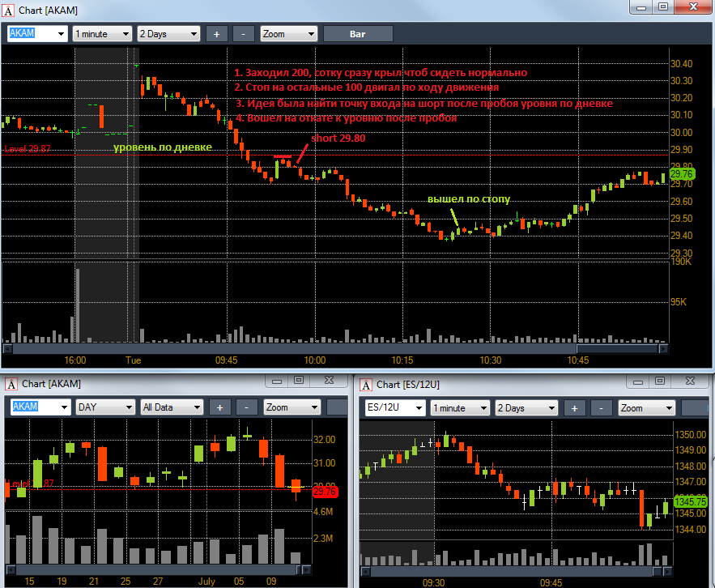Screen dimensions: 715x588
Task: Maximize the daily AKAM chart window
Action: [x=299, y=381]
